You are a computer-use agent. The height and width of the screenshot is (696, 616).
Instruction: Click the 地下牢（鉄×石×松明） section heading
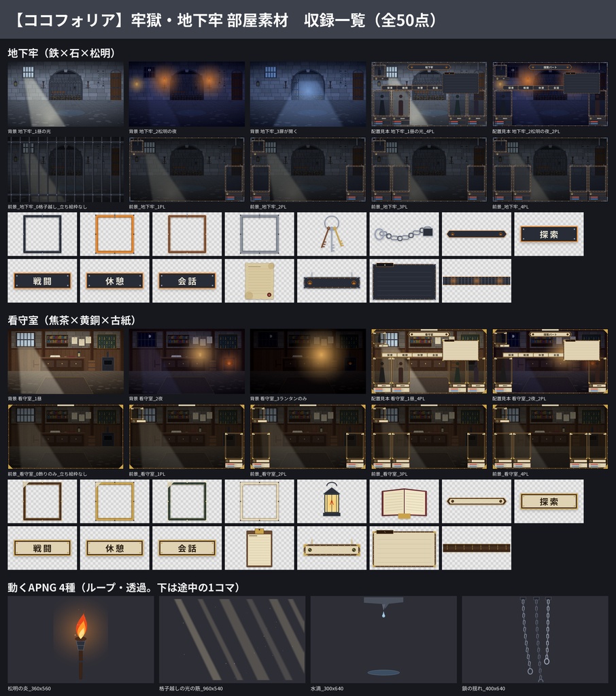[x=61, y=53]
